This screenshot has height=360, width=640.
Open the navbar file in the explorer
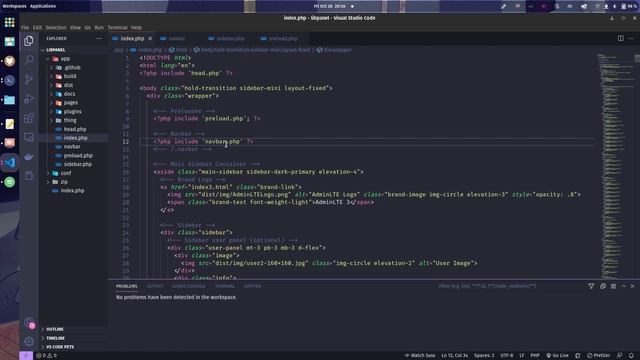point(72,147)
